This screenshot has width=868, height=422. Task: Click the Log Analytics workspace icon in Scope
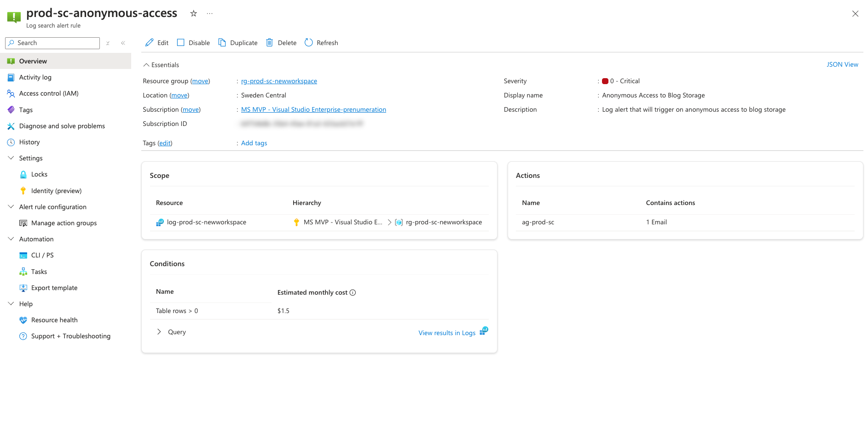click(160, 222)
